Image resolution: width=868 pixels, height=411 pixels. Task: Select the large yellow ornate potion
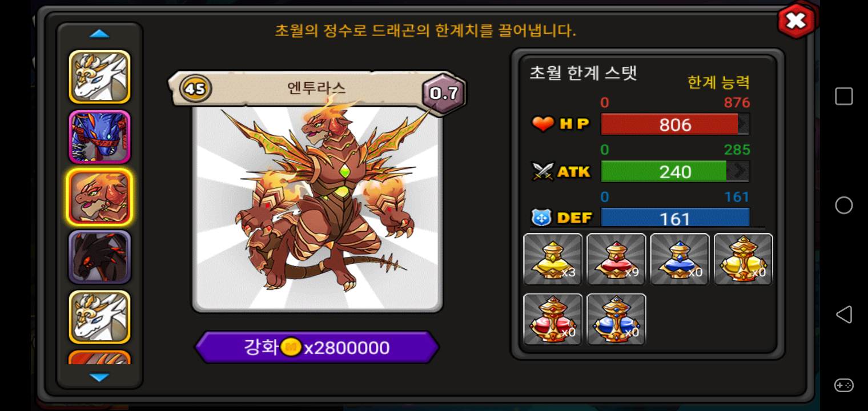743,259
